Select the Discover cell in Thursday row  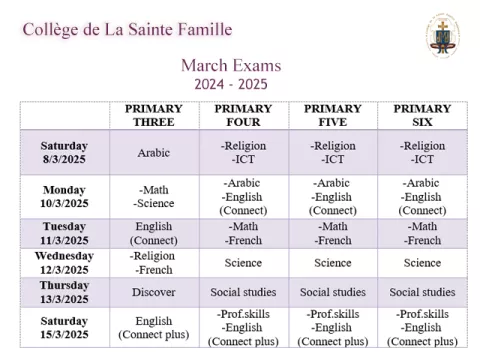(x=154, y=292)
